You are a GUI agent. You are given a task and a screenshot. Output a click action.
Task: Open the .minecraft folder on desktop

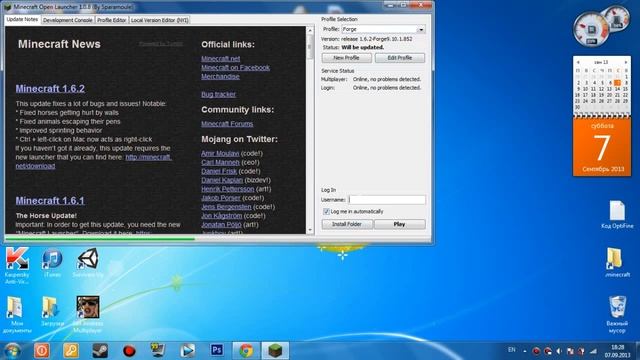click(x=617, y=263)
